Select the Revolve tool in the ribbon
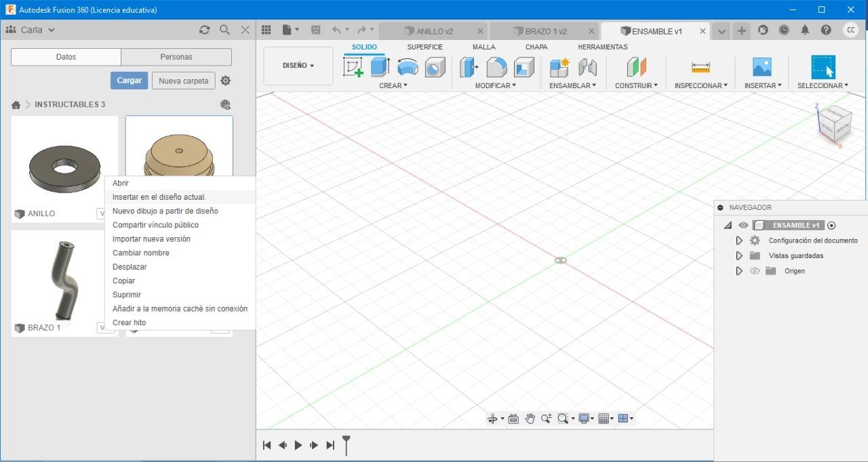The width and height of the screenshot is (868, 462). point(408,67)
